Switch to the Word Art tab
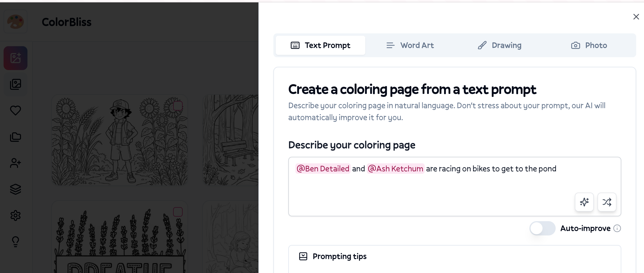This screenshot has width=644, height=273. tap(410, 45)
